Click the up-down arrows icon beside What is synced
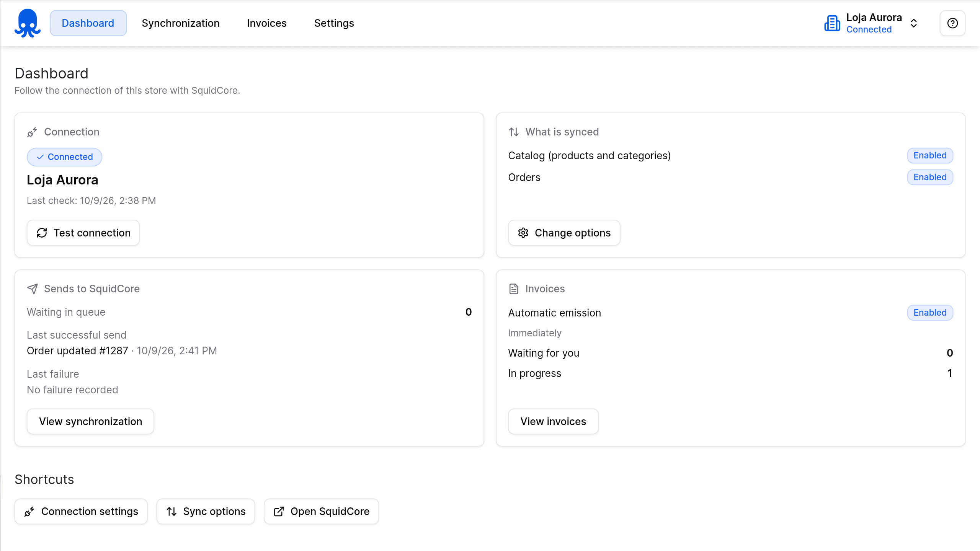Viewport: 980px width, 551px height. click(x=514, y=132)
